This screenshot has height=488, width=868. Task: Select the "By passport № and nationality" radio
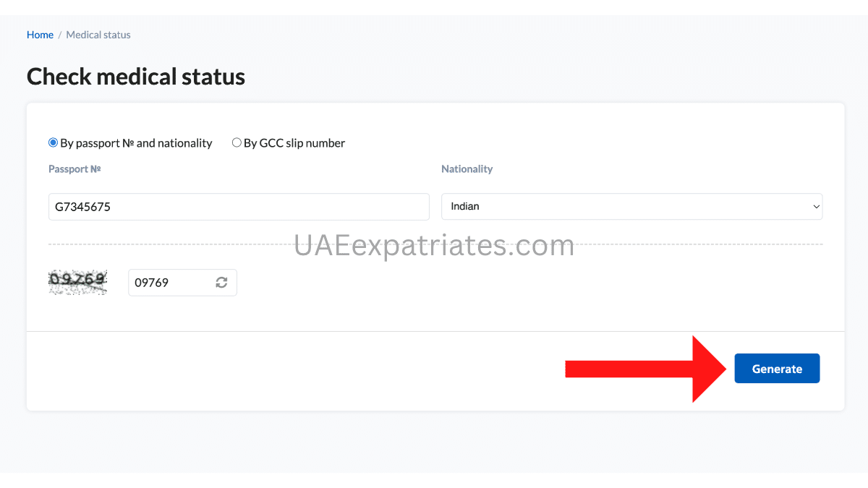click(x=52, y=142)
